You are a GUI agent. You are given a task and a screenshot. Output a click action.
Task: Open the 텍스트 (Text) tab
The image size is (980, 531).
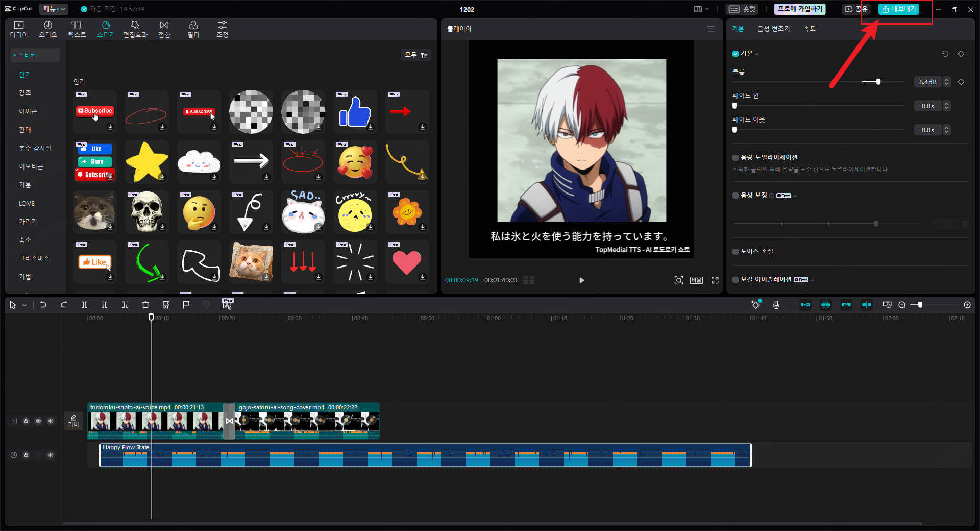(77, 29)
